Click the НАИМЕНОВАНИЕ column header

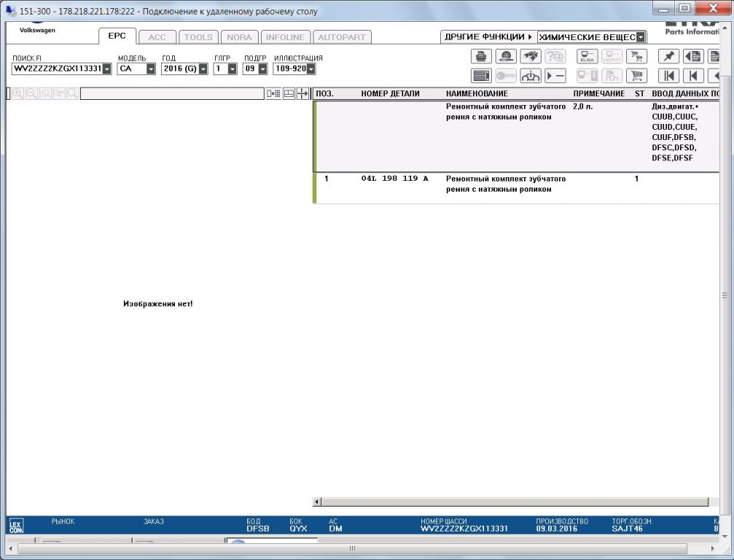click(477, 93)
